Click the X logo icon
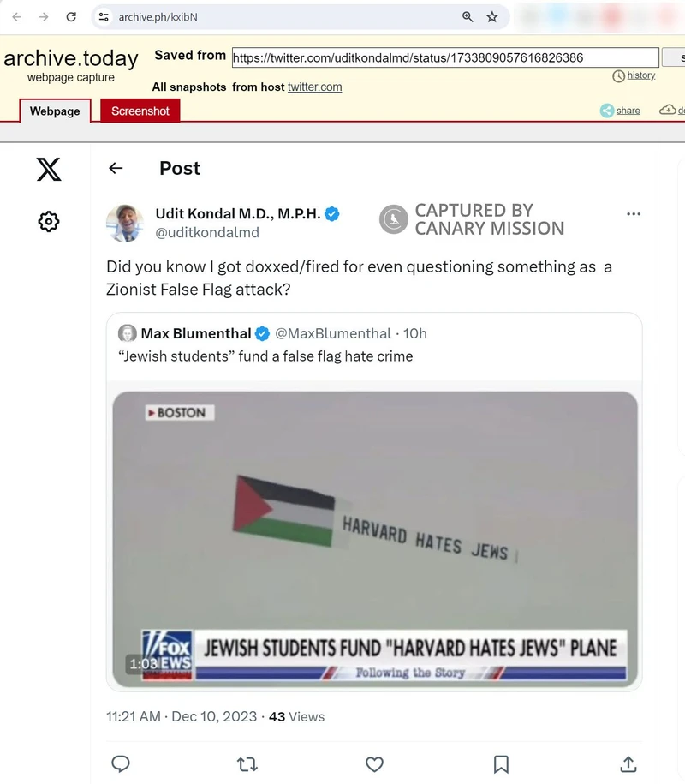This screenshot has height=784, width=685. pyautogui.click(x=49, y=169)
